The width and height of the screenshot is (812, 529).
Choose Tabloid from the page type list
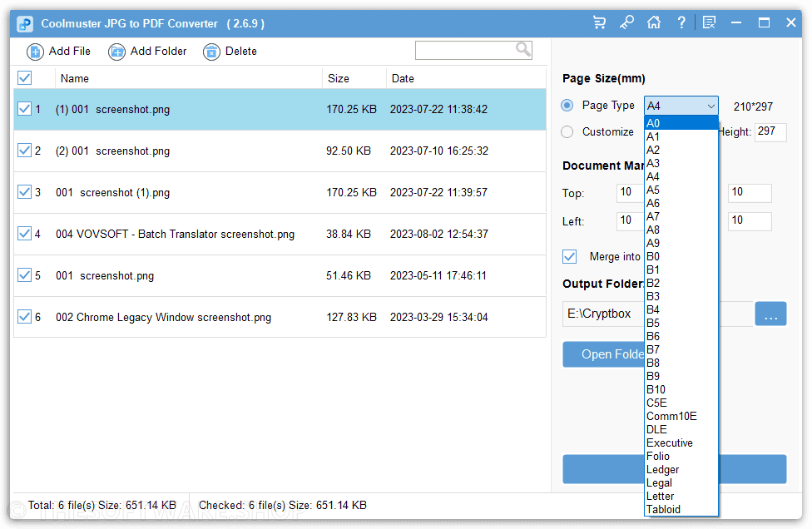(x=681, y=509)
